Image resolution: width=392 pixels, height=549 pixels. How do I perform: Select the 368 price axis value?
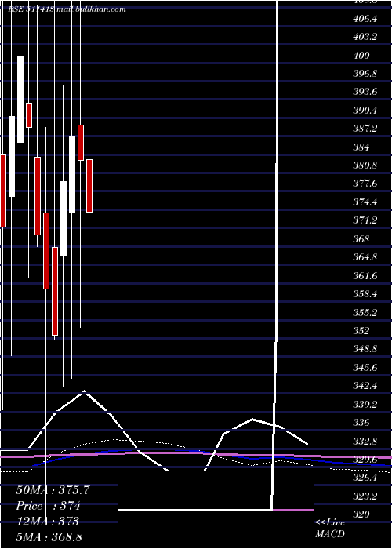[x=361, y=238]
